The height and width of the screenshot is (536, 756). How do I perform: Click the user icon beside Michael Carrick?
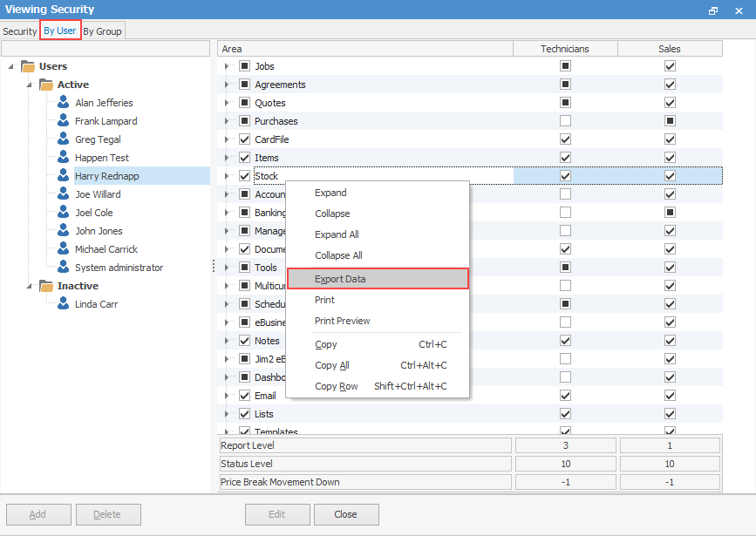(64, 249)
